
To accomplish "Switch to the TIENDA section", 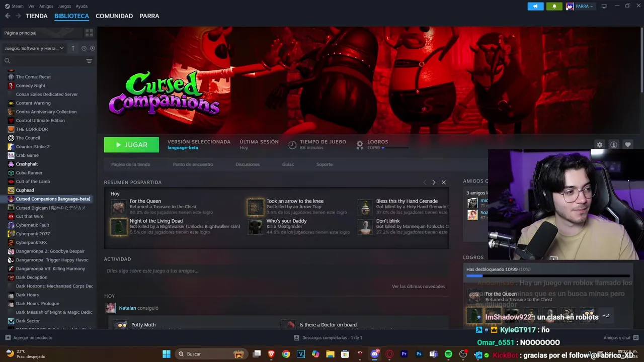I will pos(37,16).
